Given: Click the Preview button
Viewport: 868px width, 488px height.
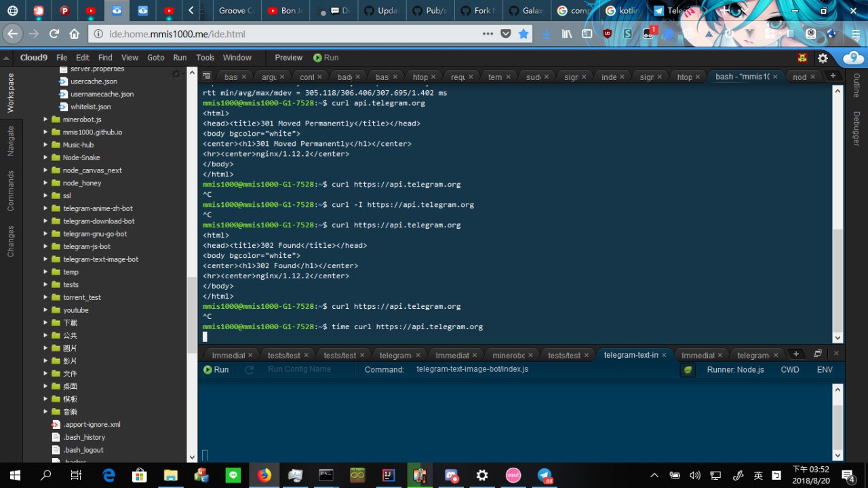Looking at the screenshot, I should 288,58.
